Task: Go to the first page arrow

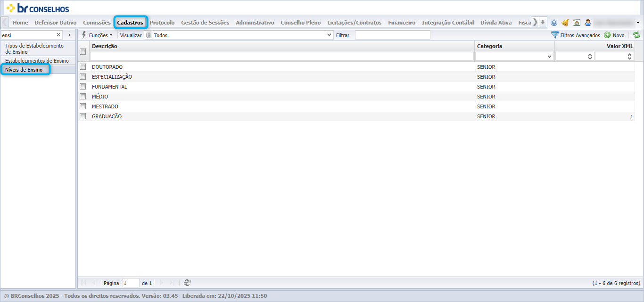Action: pos(84,283)
